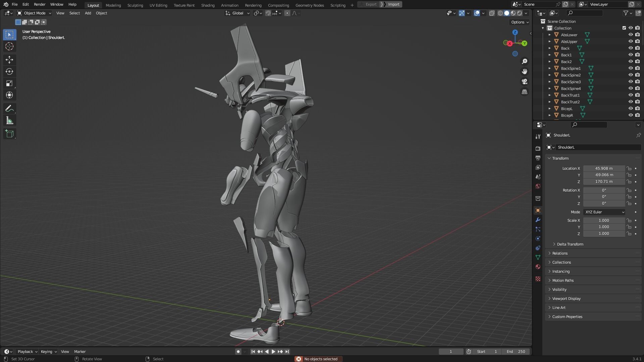This screenshot has height=362, width=644.
Task: Activate the Move tool
Action: click(9, 60)
